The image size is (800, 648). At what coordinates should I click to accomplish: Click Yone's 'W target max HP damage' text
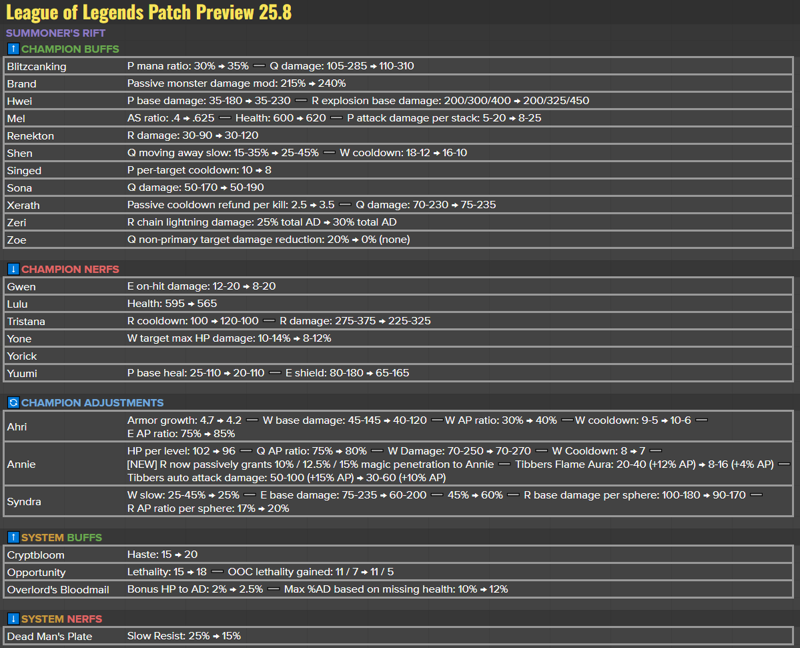[229, 338]
